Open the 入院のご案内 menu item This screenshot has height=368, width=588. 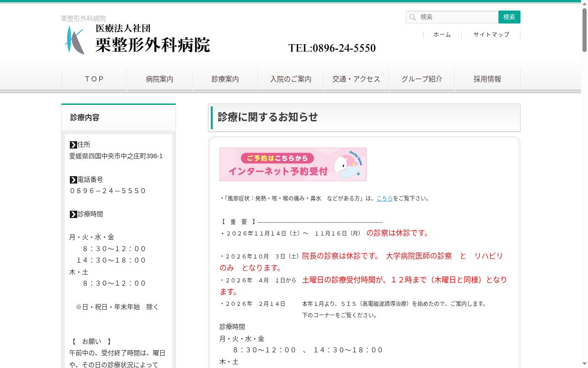[291, 79]
